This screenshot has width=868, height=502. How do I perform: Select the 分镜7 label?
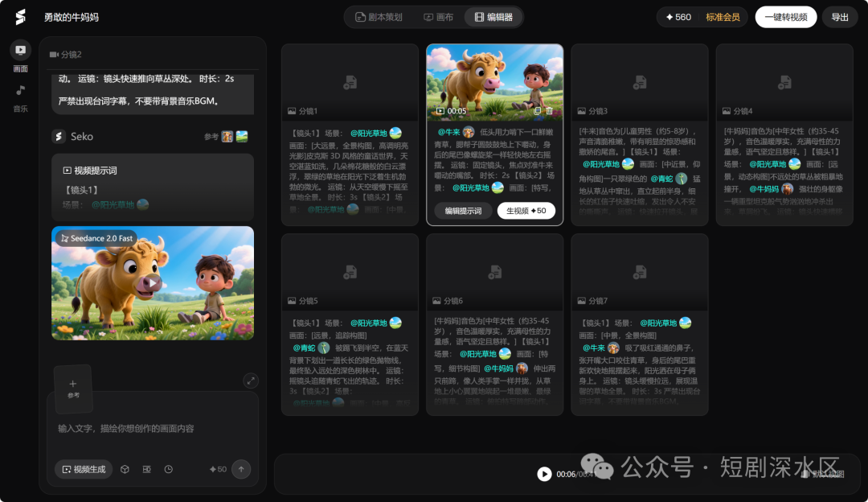598,301
